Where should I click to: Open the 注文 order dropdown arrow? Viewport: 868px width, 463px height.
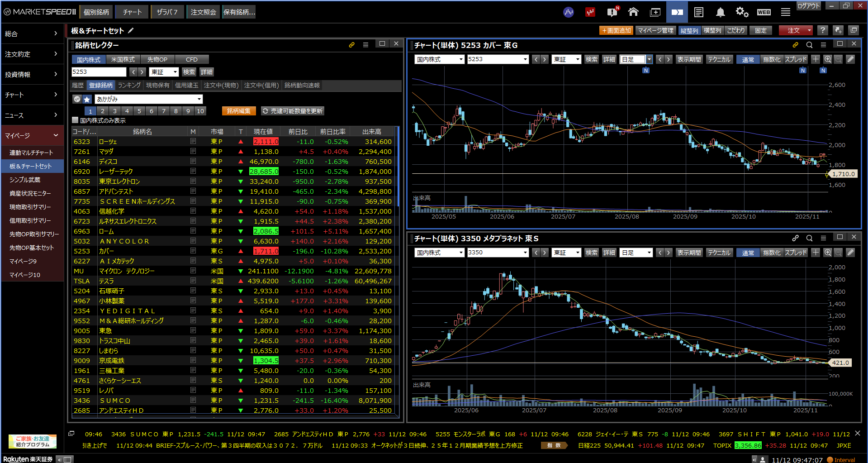[x=809, y=30]
